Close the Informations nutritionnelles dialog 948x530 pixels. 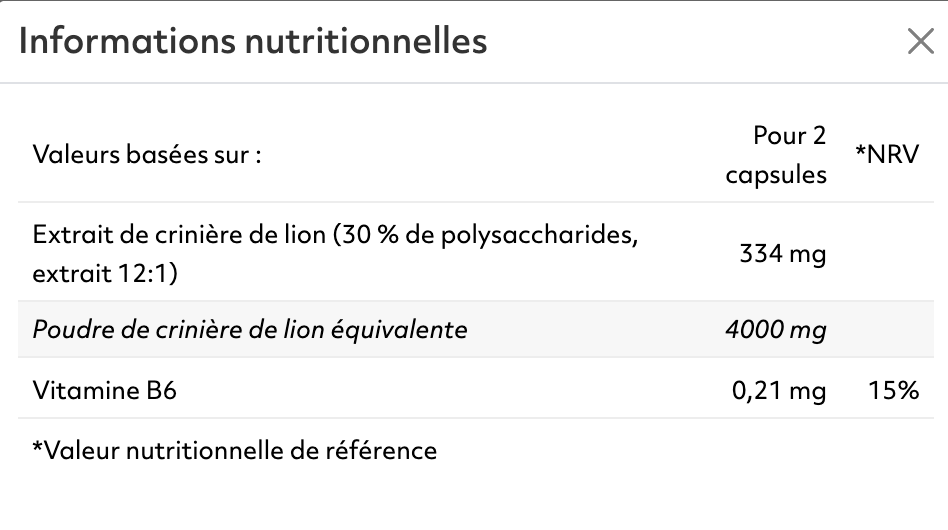(920, 41)
